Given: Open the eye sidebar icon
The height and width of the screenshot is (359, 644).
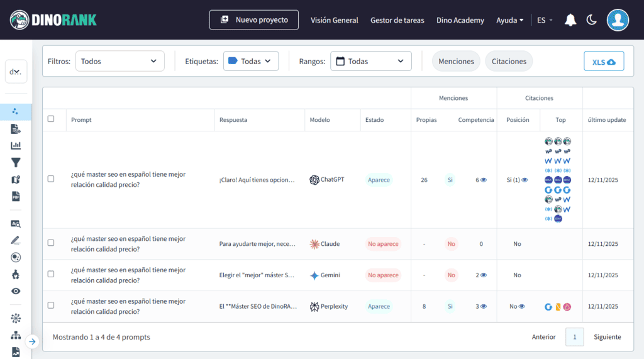Looking at the screenshot, I should 16,291.
